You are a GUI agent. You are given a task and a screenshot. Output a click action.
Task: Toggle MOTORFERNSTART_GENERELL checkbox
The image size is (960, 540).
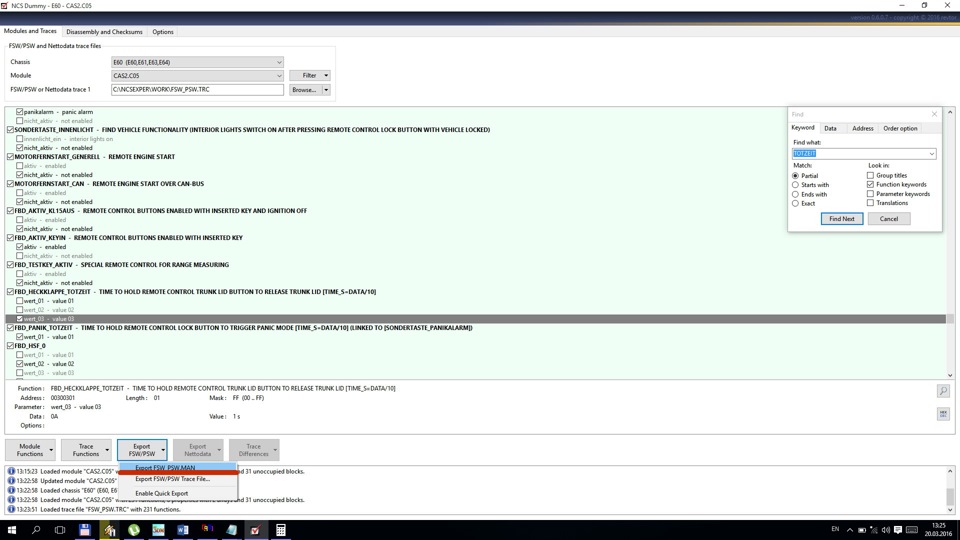tap(10, 157)
